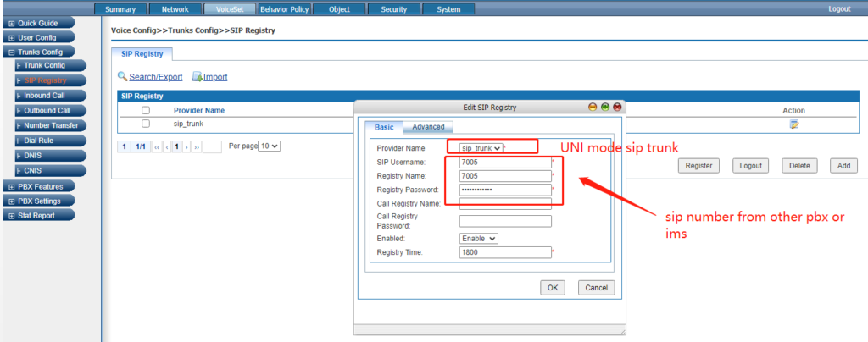Open DNIS sidebar item
The height and width of the screenshot is (342, 868).
[51, 156]
